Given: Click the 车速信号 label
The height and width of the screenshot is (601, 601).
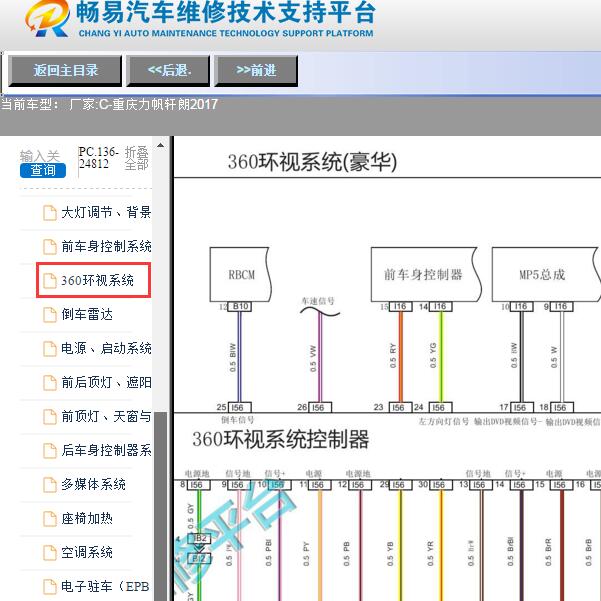Looking at the screenshot, I should tap(318, 301).
